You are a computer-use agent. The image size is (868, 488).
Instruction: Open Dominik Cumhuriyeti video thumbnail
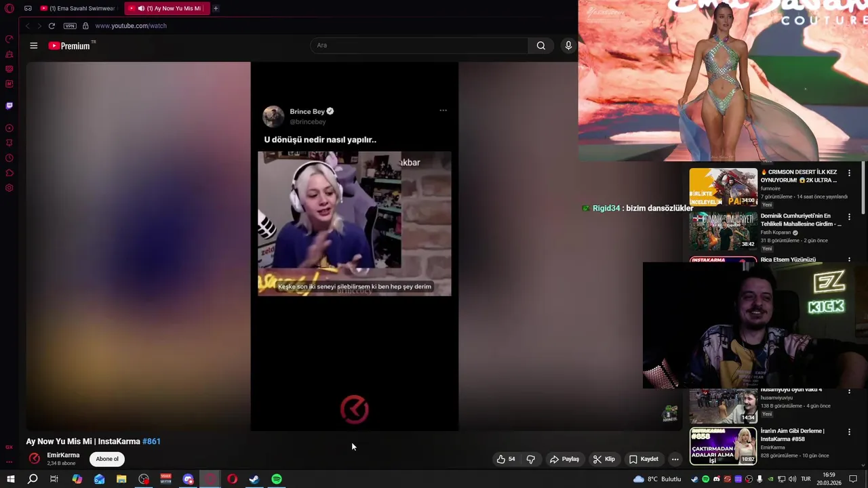(723, 231)
